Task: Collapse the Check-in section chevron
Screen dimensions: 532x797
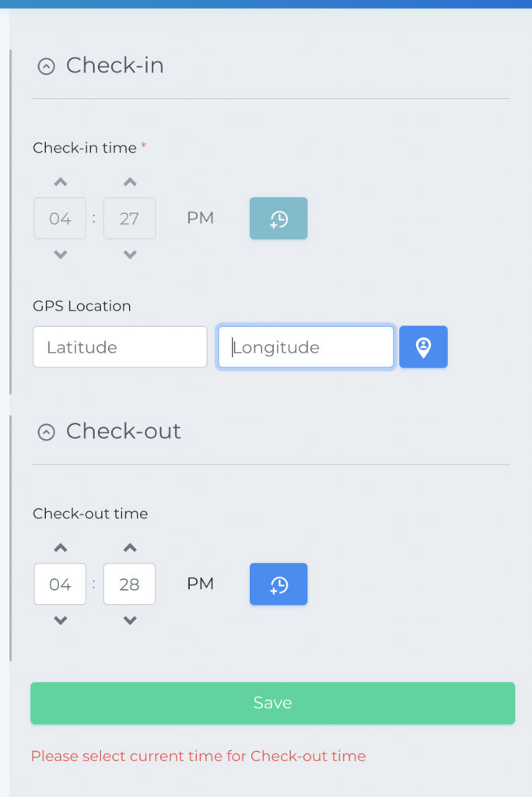Action: 47,67
